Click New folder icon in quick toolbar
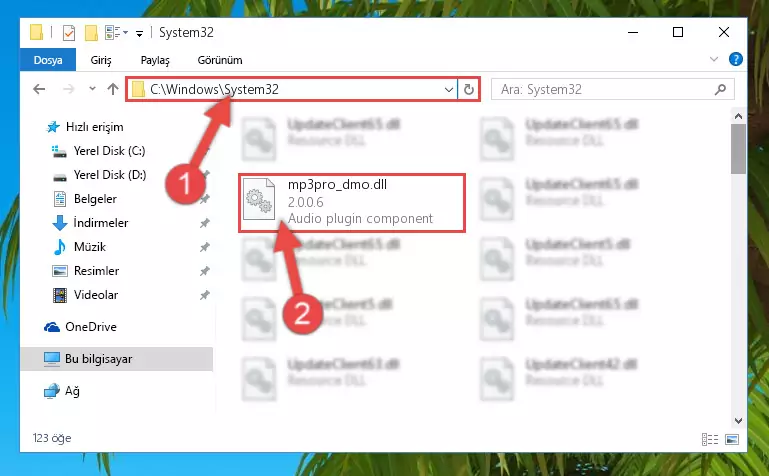 (91, 33)
